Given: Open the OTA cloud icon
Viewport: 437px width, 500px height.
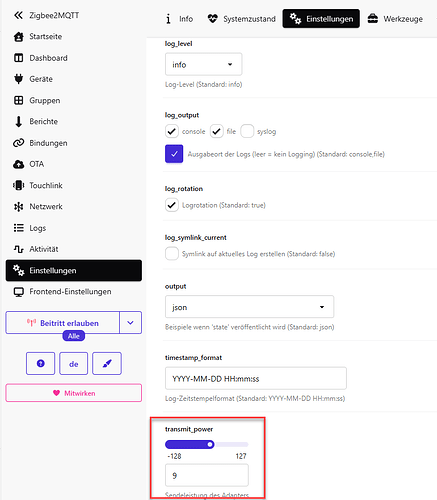Looking at the screenshot, I should click(x=19, y=164).
